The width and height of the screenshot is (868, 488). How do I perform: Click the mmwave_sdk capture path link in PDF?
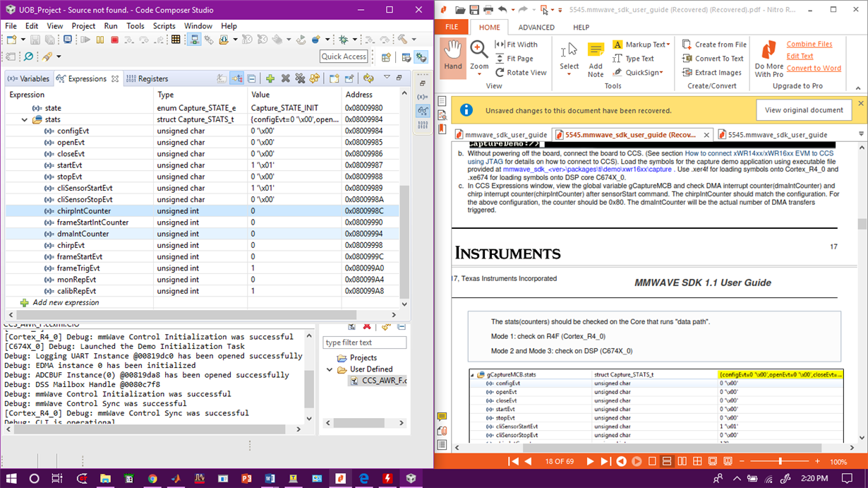[x=587, y=169]
